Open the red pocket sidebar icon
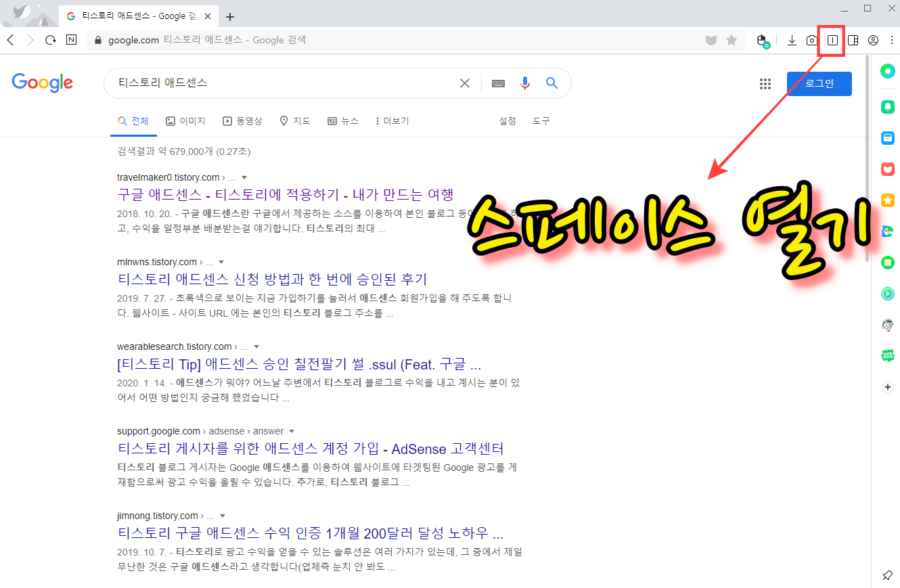 pos(888,169)
